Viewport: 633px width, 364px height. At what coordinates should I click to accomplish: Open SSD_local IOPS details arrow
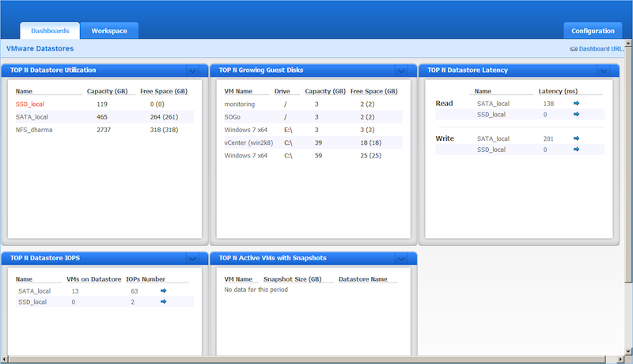164,301
